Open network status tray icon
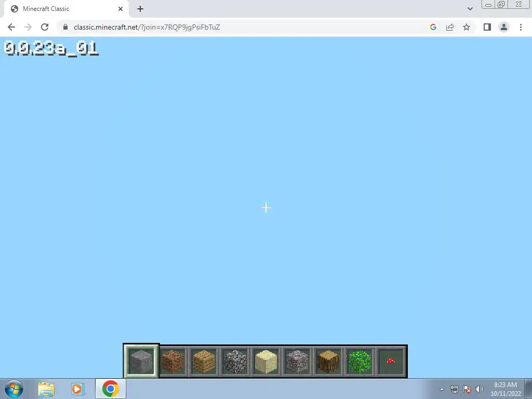The width and height of the screenshot is (532, 399). (454, 389)
